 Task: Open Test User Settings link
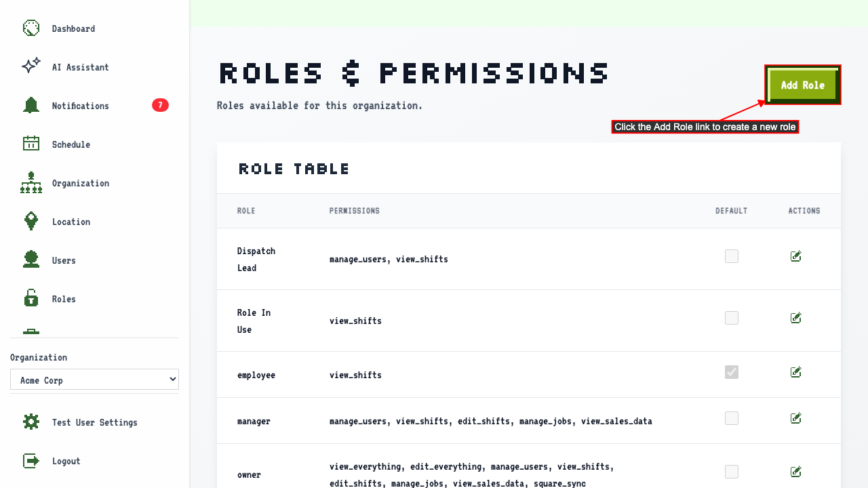tap(95, 422)
